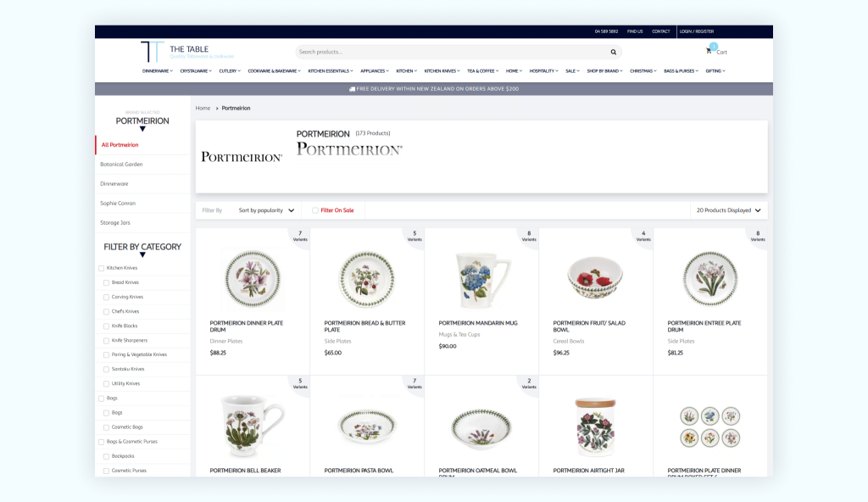Select Sophie Conran collection

118,204
